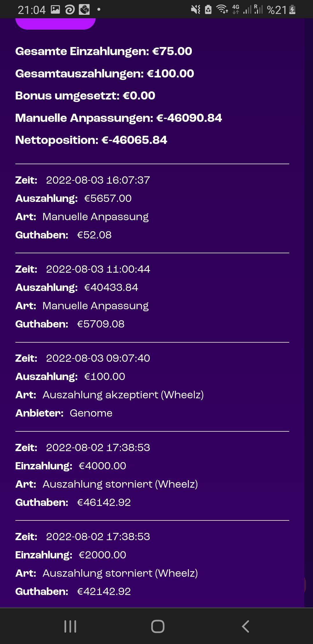
Task: Tap the Gesamte Einzahlungen €75.00 line
Action: [103, 51]
